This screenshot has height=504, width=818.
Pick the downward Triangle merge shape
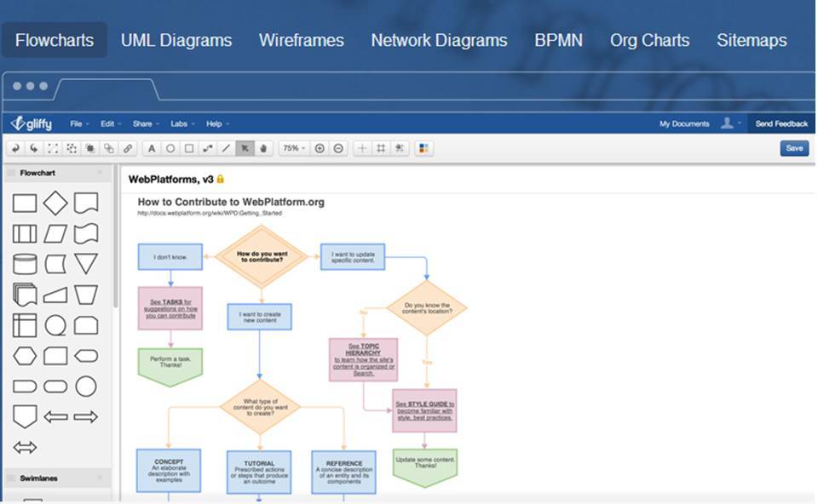pos(86,264)
